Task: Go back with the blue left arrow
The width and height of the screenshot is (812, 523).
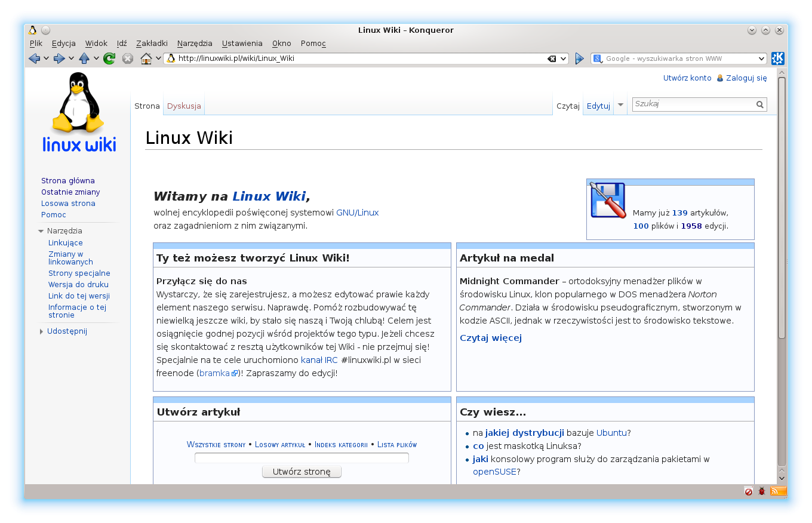Action: (34, 59)
